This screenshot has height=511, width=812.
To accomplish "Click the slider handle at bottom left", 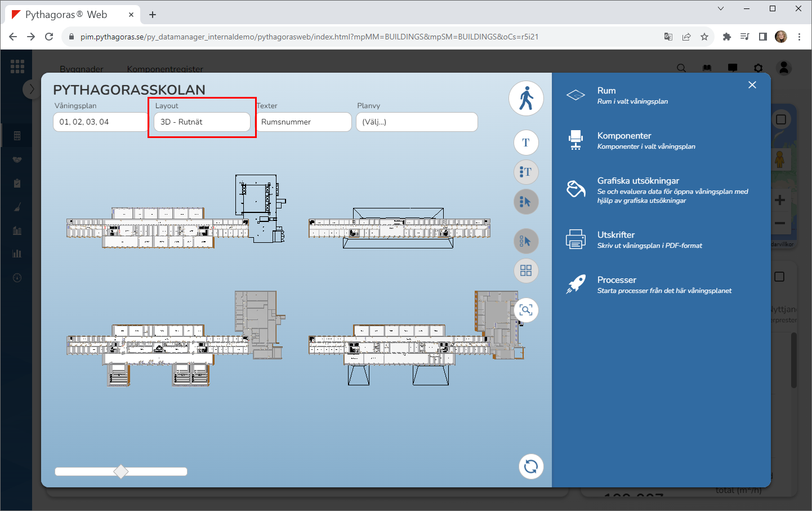I will 121,472.
